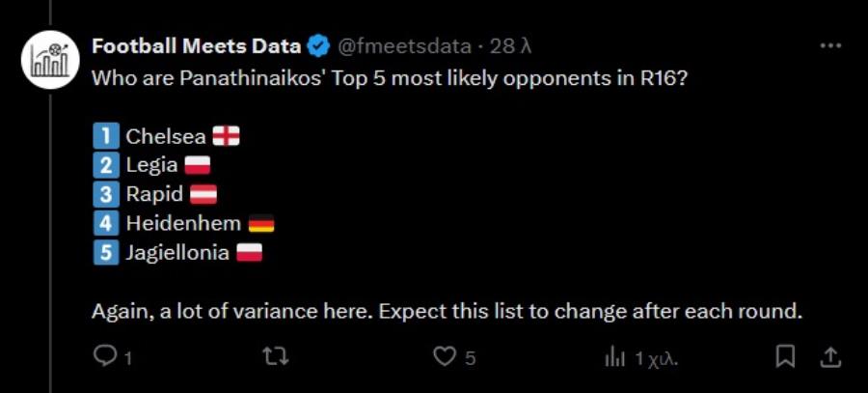Open Football Meets Data profile avatar
Screen dimensions: 868x393
click(50, 60)
